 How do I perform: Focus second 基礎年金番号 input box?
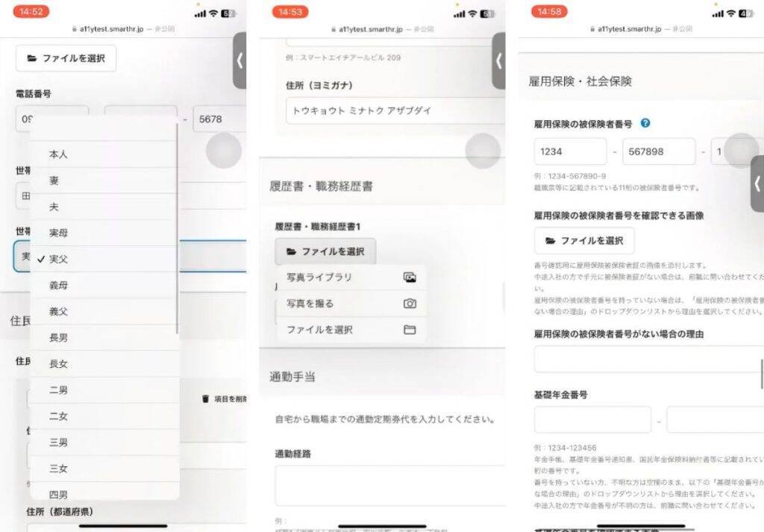pyautogui.click(x=716, y=420)
